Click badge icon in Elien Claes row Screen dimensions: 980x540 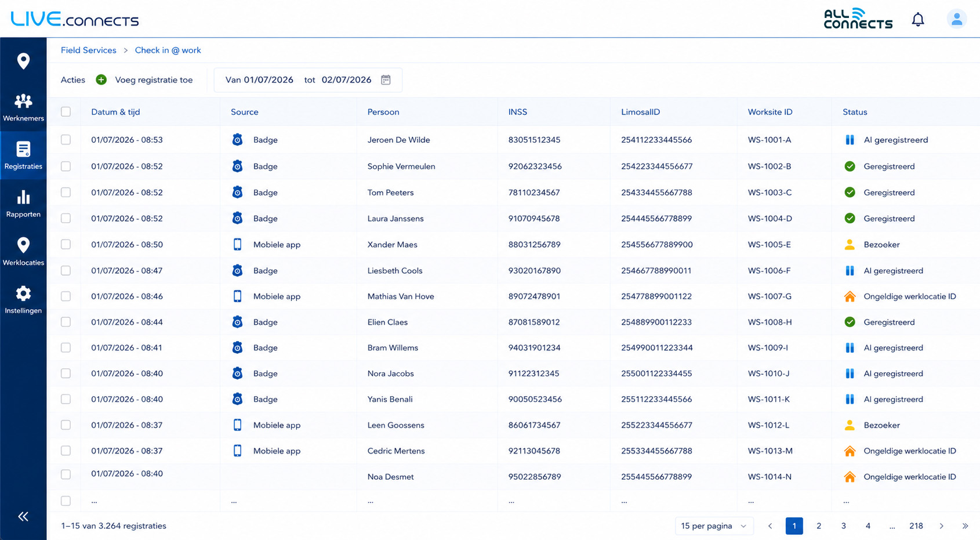pyautogui.click(x=237, y=322)
